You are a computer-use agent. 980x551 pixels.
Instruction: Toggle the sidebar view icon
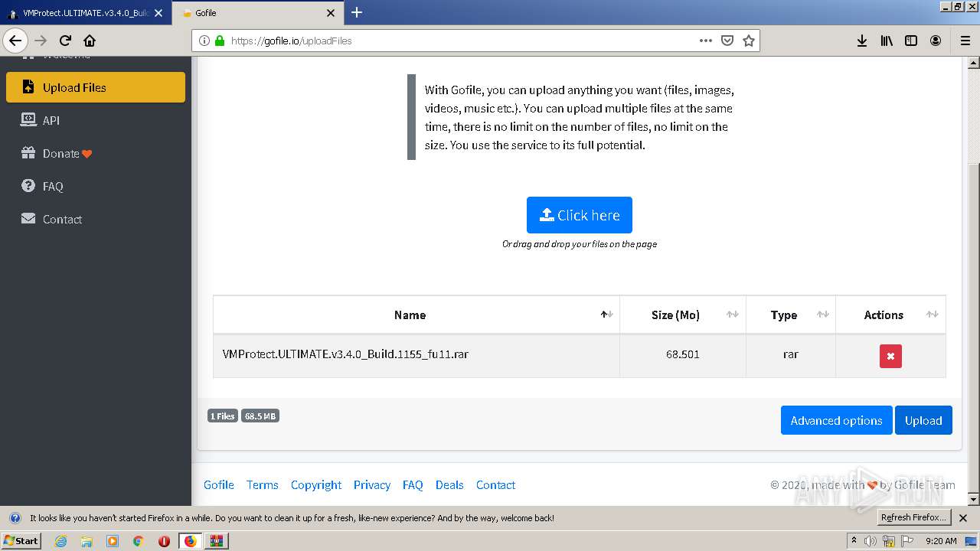pos(911,41)
